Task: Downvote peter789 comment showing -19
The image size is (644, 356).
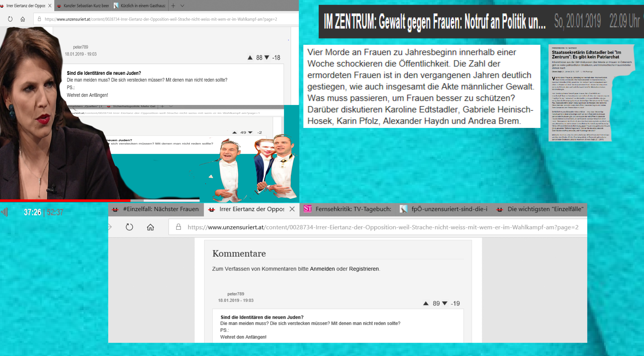Action: (x=445, y=303)
